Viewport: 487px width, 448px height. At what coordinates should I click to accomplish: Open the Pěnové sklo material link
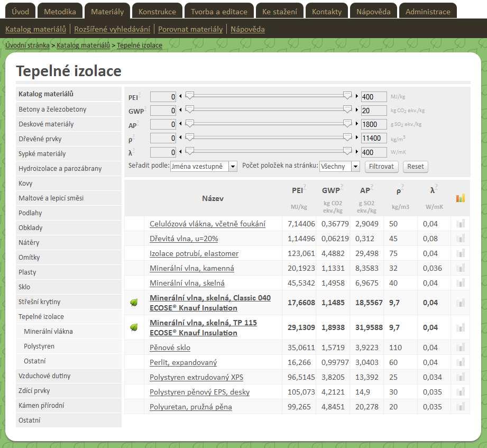click(x=170, y=348)
